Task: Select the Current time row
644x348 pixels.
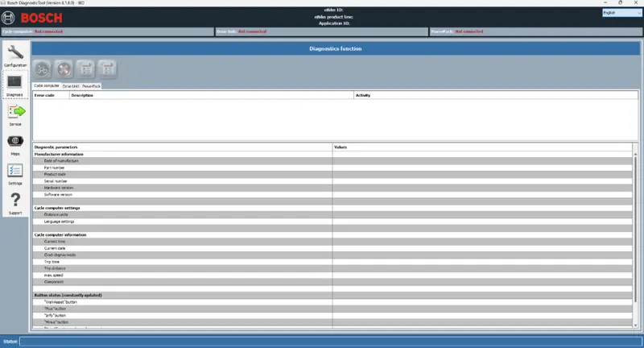Action: click(332, 242)
